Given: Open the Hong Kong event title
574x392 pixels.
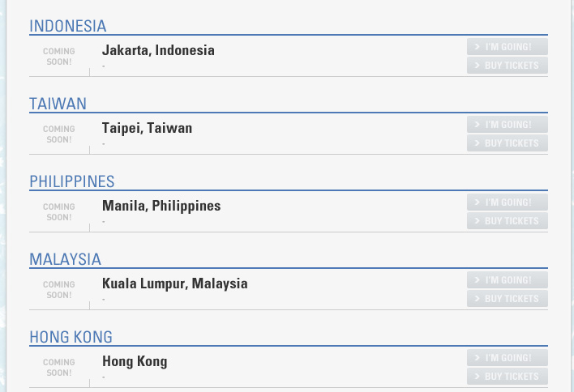Looking at the screenshot, I should (x=135, y=361).
